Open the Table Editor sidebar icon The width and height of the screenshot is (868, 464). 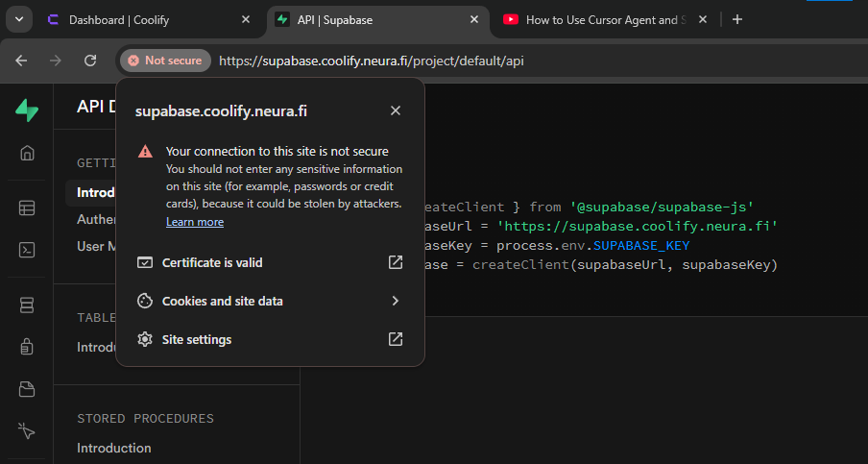coord(27,208)
